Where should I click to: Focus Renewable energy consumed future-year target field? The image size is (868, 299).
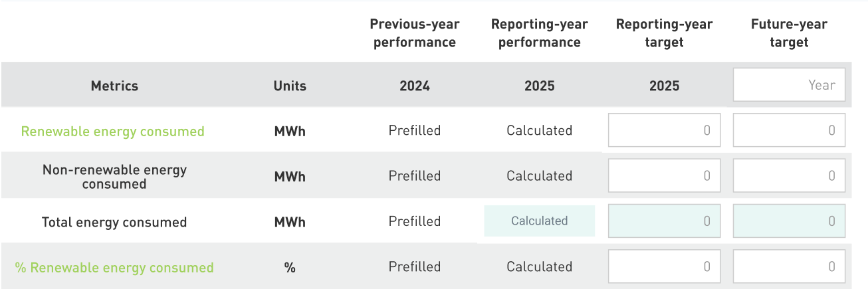pyautogui.click(x=789, y=130)
